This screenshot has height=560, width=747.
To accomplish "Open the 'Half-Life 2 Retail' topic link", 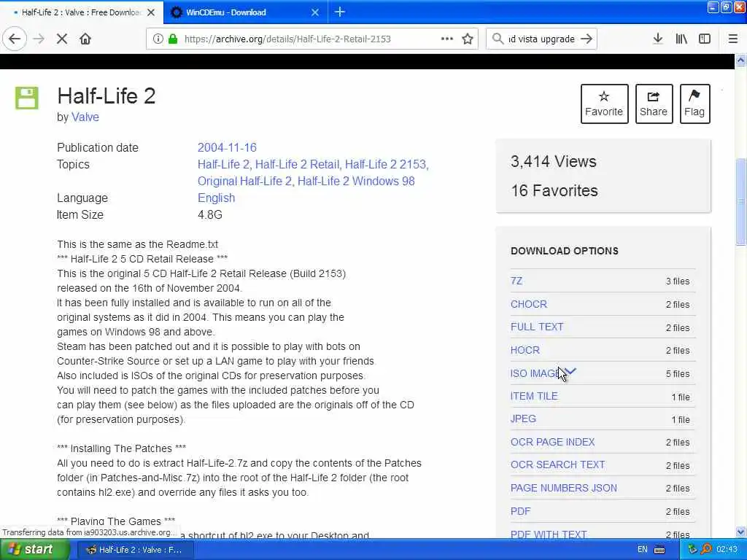I will coord(298,164).
